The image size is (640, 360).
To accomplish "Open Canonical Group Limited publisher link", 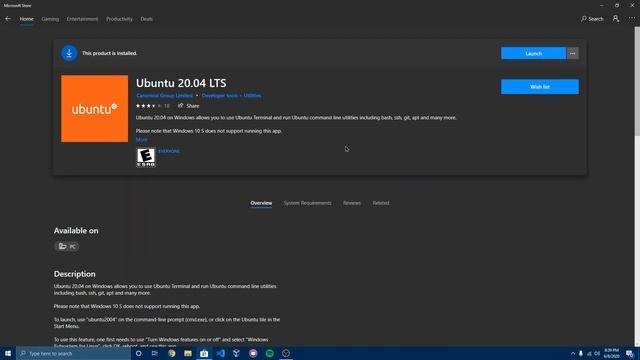I will (164, 96).
